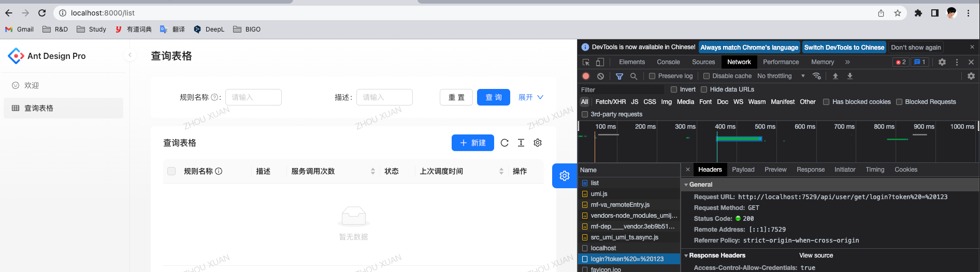The width and height of the screenshot is (980, 272).
Task: Focus the 规则名称 input field
Action: [x=253, y=97]
